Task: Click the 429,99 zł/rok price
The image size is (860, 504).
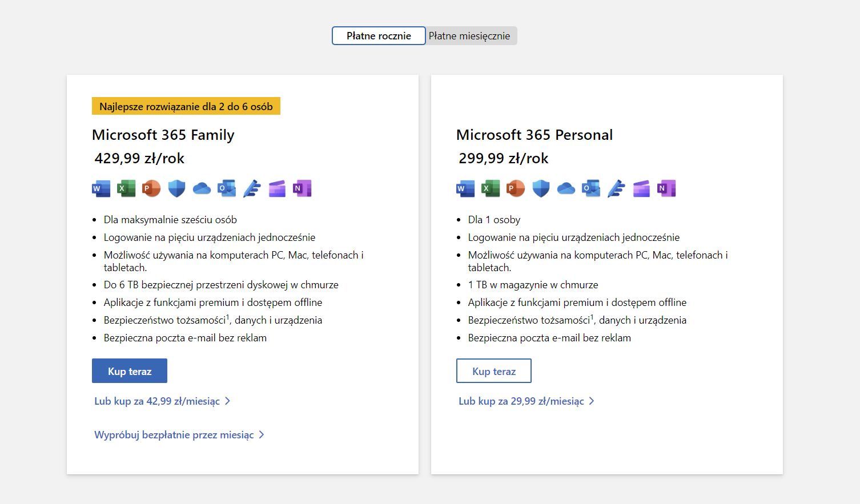Action: (x=139, y=158)
